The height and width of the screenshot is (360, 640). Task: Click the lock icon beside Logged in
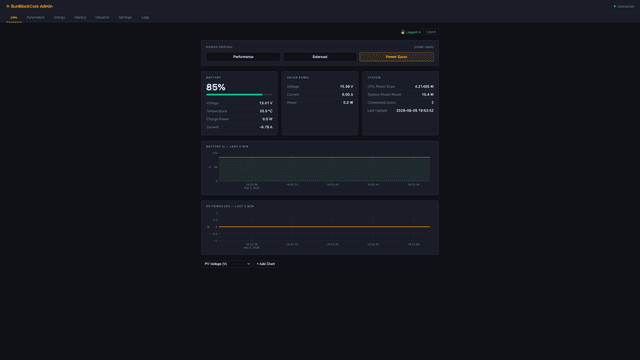(403, 32)
